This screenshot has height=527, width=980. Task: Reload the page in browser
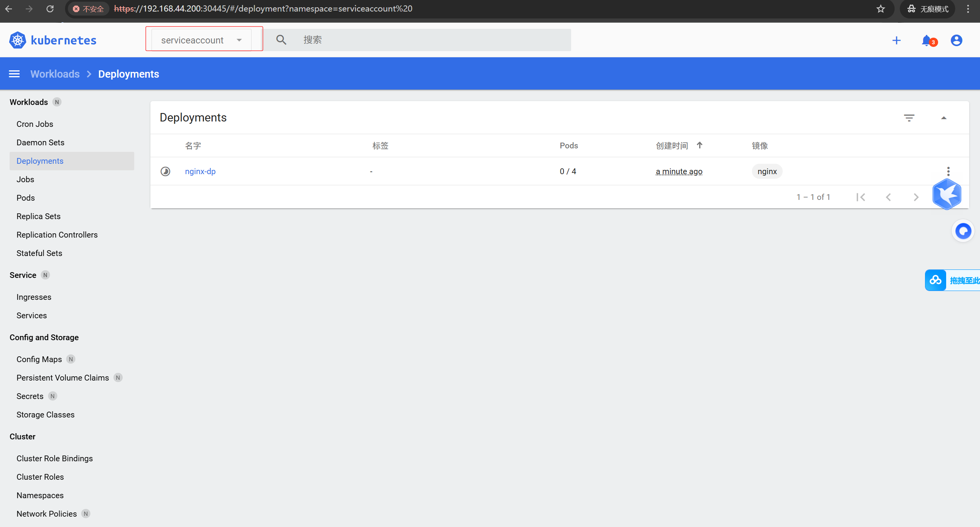(50, 9)
